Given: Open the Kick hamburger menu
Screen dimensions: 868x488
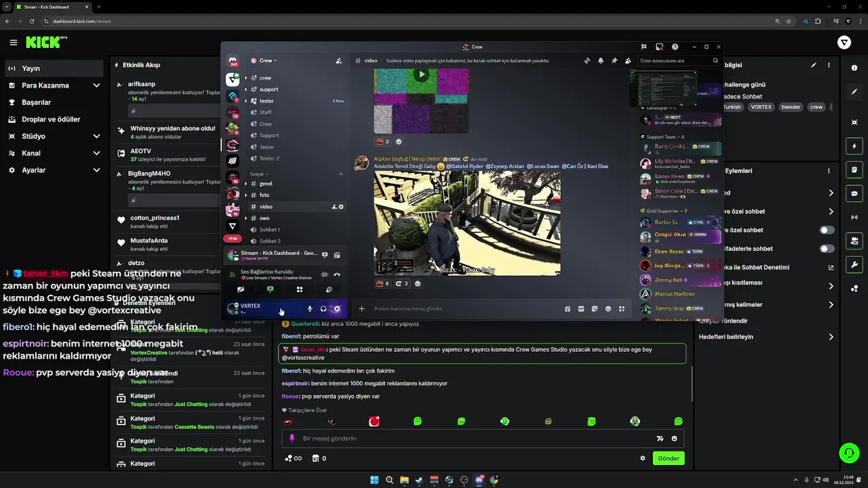Looking at the screenshot, I should coord(14,43).
